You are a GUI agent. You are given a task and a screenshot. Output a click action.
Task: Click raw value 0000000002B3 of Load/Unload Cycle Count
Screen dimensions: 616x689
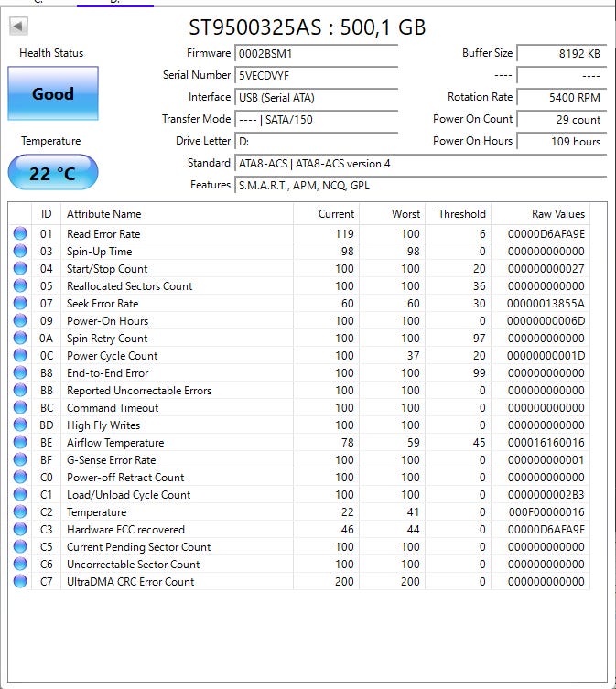pyautogui.click(x=546, y=495)
